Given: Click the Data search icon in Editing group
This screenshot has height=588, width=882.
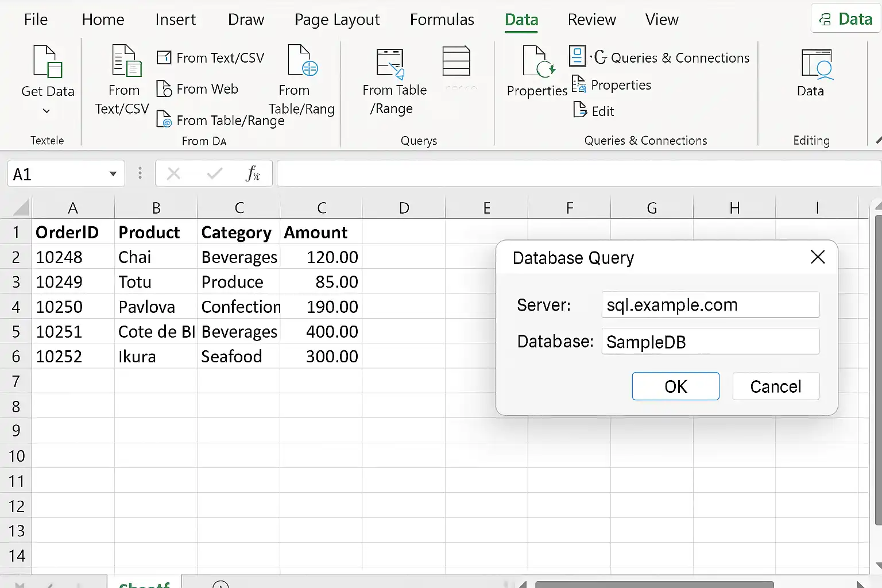Looking at the screenshot, I should [x=817, y=64].
